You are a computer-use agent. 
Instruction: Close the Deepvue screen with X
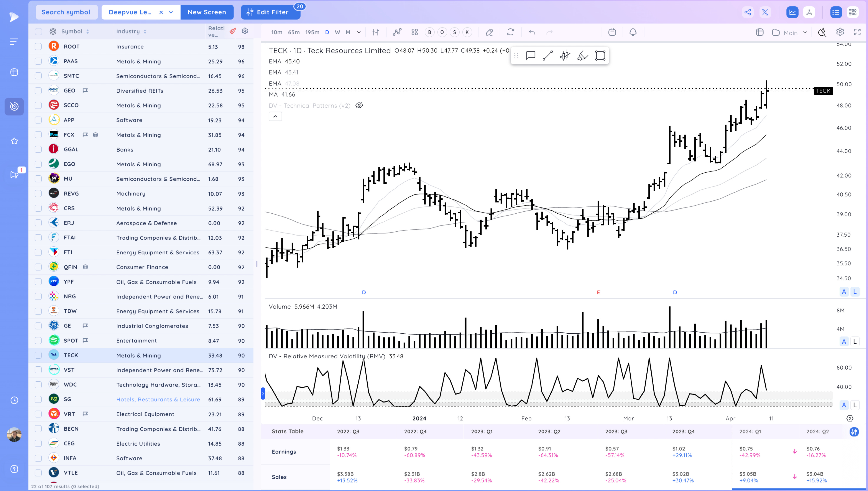[161, 12]
